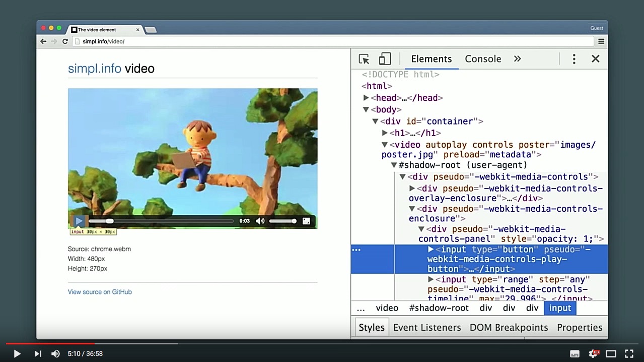Expand the overlay-enclosure div node
This screenshot has width=644, height=362.
pos(412,188)
